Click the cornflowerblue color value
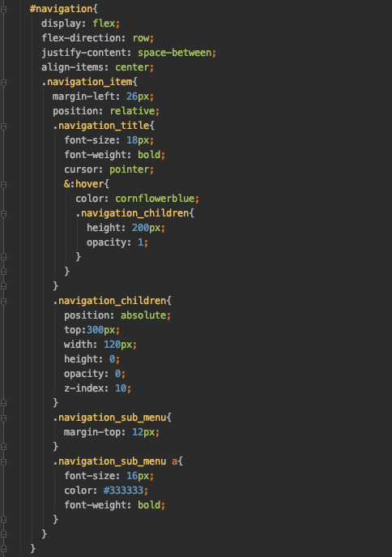 point(155,199)
